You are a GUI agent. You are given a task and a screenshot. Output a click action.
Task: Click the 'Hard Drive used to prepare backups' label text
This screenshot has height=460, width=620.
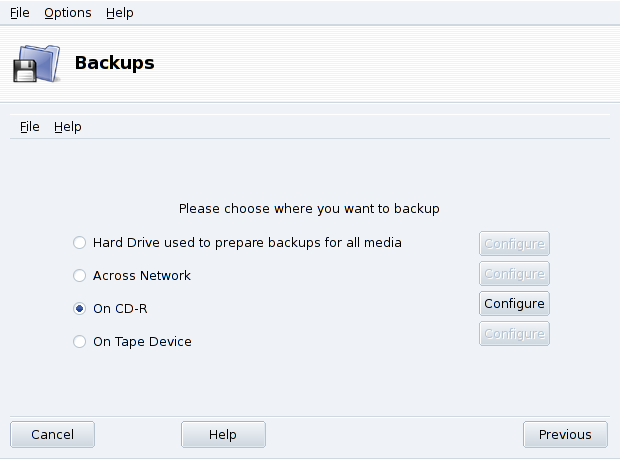(247, 242)
